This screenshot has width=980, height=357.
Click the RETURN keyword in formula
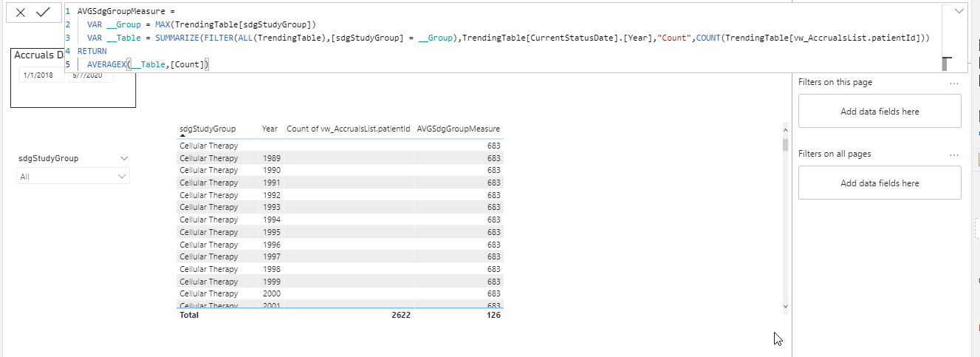pyautogui.click(x=92, y=52)
